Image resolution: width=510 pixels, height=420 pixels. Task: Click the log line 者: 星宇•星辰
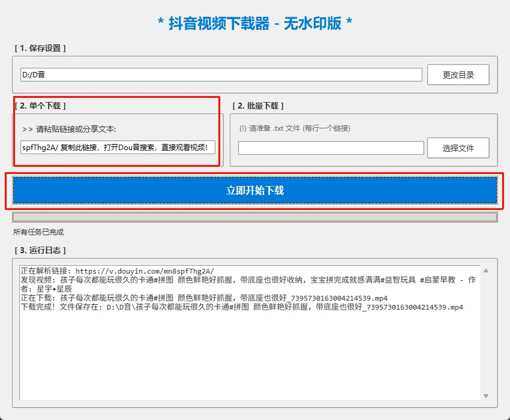pos(46,289)
